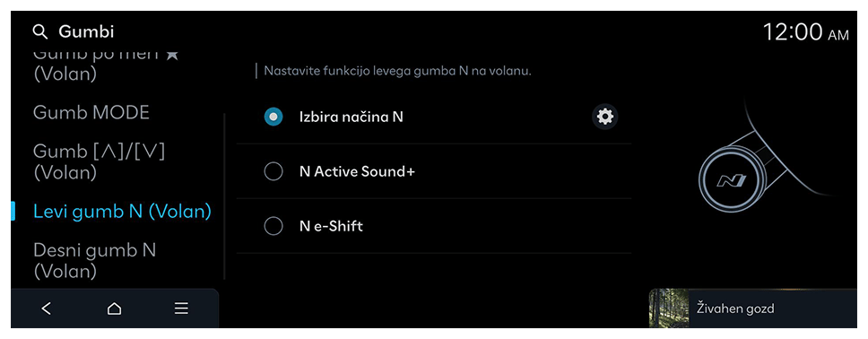Click the forest thumbnail image

click(669, 308)
